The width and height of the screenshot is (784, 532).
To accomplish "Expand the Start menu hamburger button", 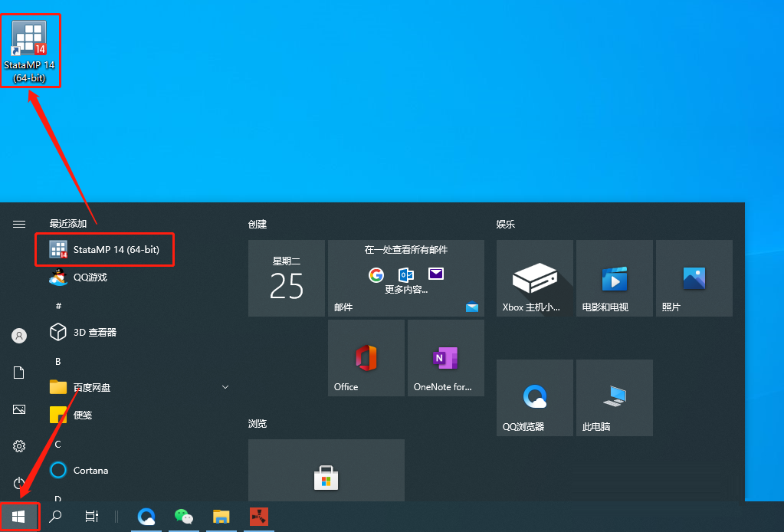I will (x=19, y=224).
